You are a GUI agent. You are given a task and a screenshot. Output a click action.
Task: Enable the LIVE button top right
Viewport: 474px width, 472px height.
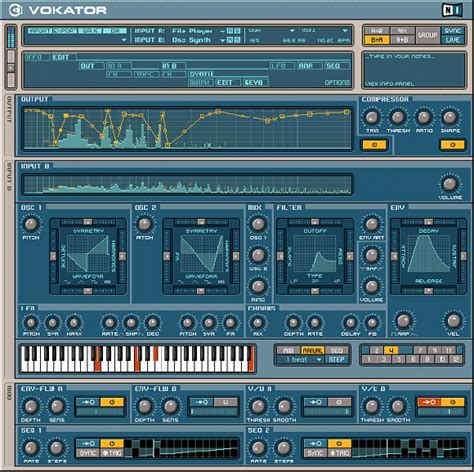(x=453, y=40)
